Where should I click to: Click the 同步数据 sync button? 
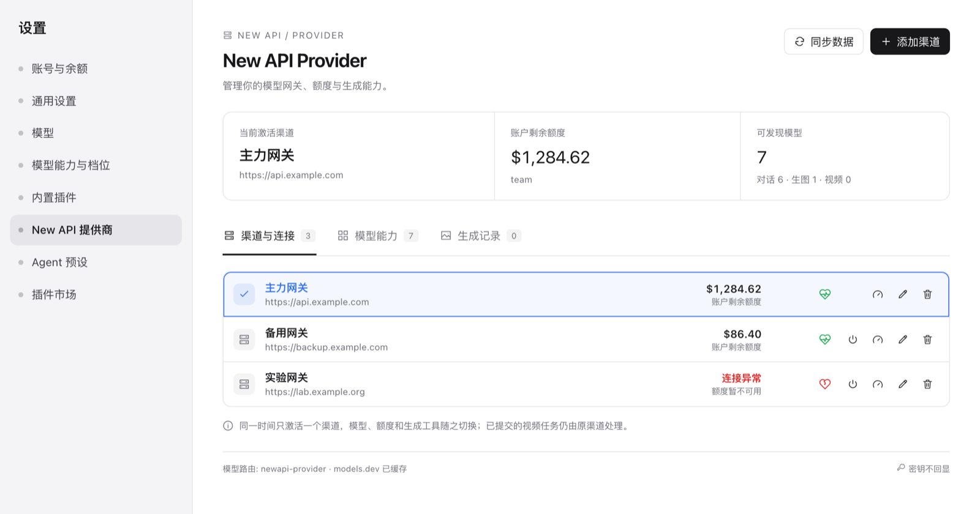824,42
